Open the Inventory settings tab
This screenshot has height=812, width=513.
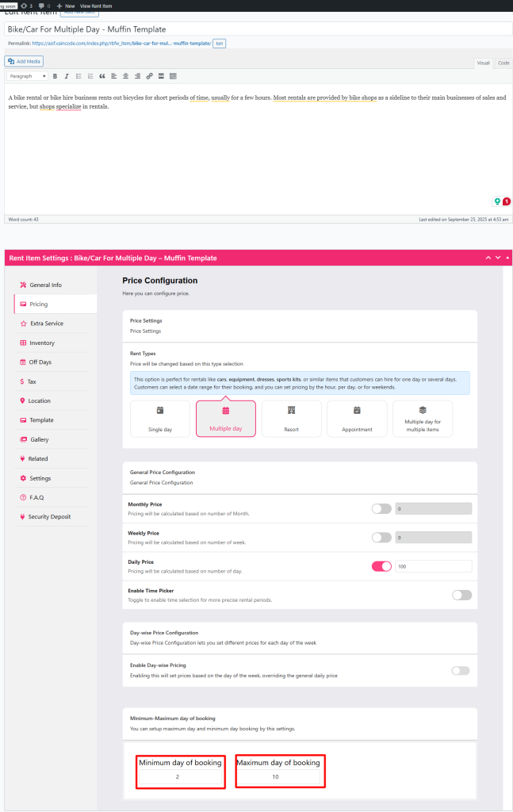click(41, 343)
